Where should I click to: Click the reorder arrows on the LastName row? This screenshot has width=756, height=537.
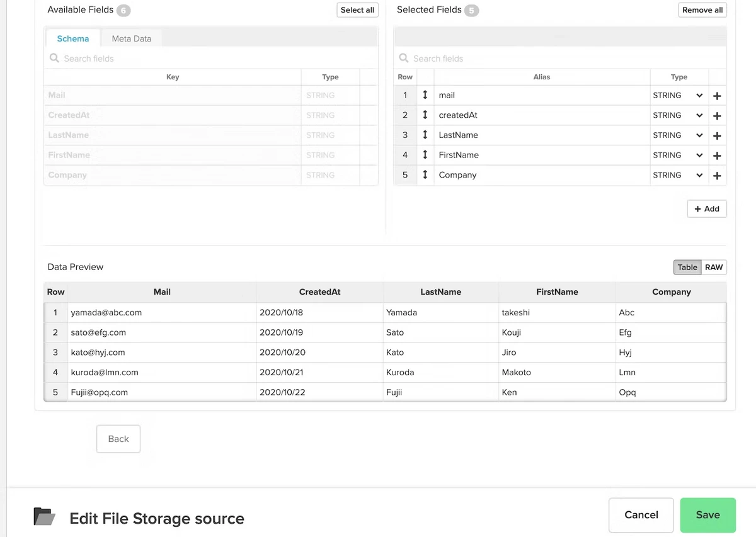pos(425,135)
